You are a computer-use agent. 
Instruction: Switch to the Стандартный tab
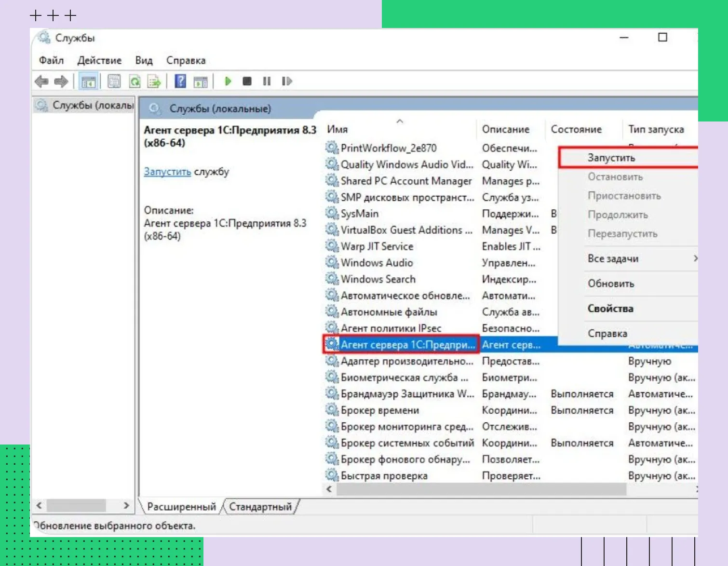click(x=260, y=507)
